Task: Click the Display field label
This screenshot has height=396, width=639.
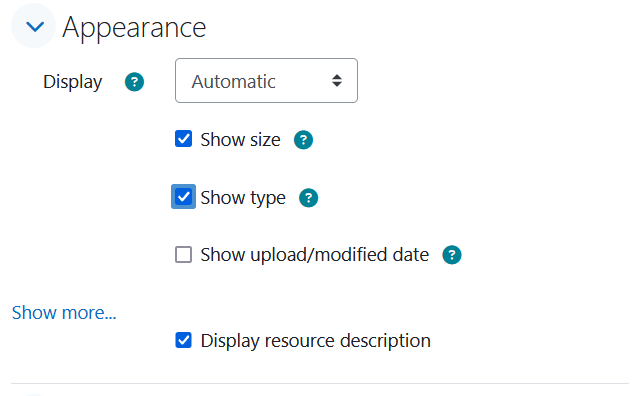Action: coord(73,82)
